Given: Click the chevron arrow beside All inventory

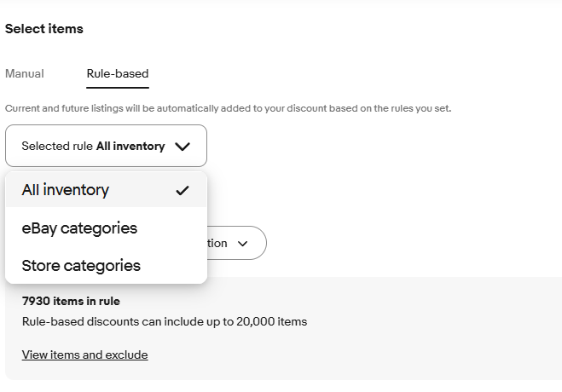Looking at the screenshot, I should pyautogui.click(x=182, y=147).
